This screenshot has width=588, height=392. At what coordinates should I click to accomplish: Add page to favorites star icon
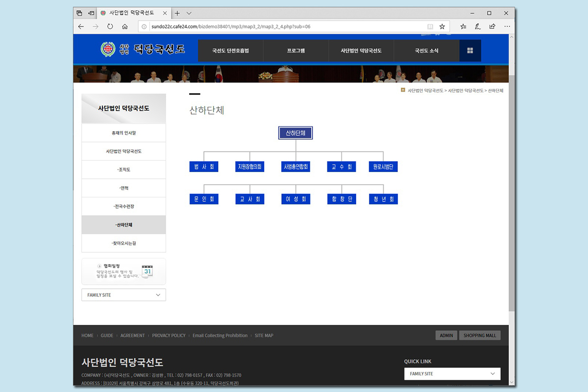[442, 26]
